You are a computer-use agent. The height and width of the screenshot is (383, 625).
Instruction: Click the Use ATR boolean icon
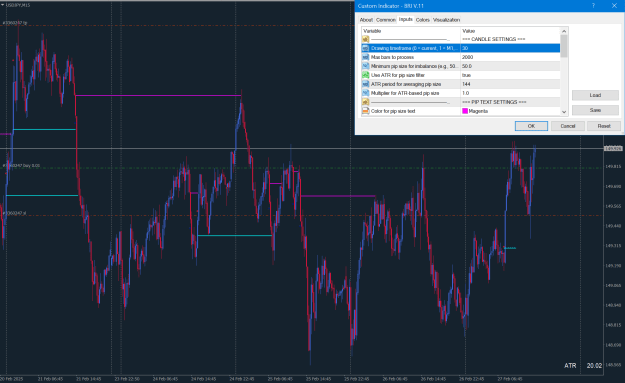pyautogui.click(x=366, y=75)
